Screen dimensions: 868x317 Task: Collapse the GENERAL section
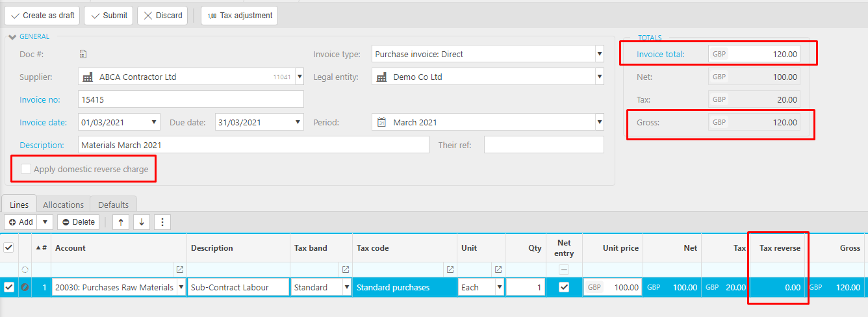(x=12, y=37)
